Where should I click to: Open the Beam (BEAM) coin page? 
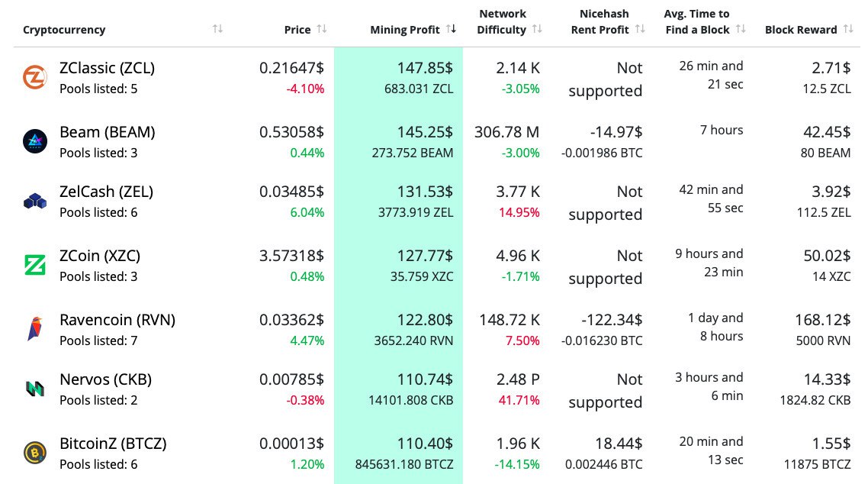tap(107, 132)
